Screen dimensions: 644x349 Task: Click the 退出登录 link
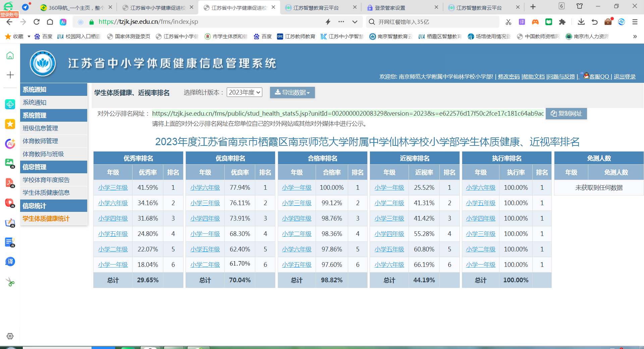tap(625, 76)
